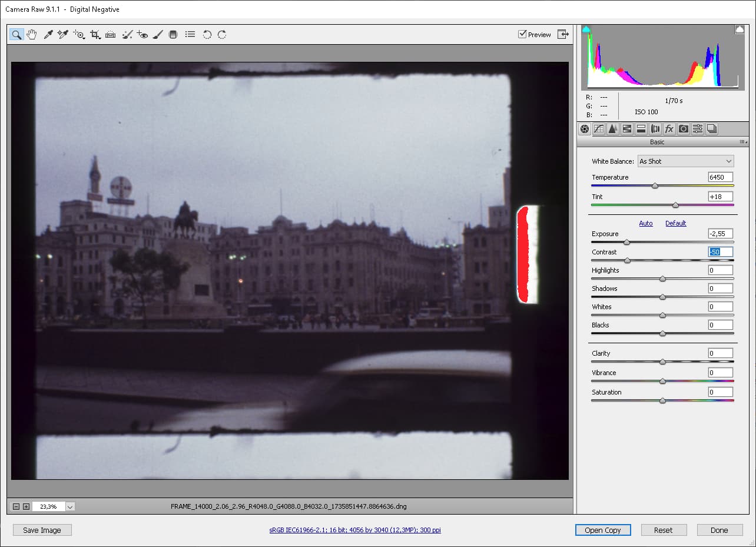
Task: Select the Red Eye Removal tool
Action: pyautogui.click(x=142, y=35)
